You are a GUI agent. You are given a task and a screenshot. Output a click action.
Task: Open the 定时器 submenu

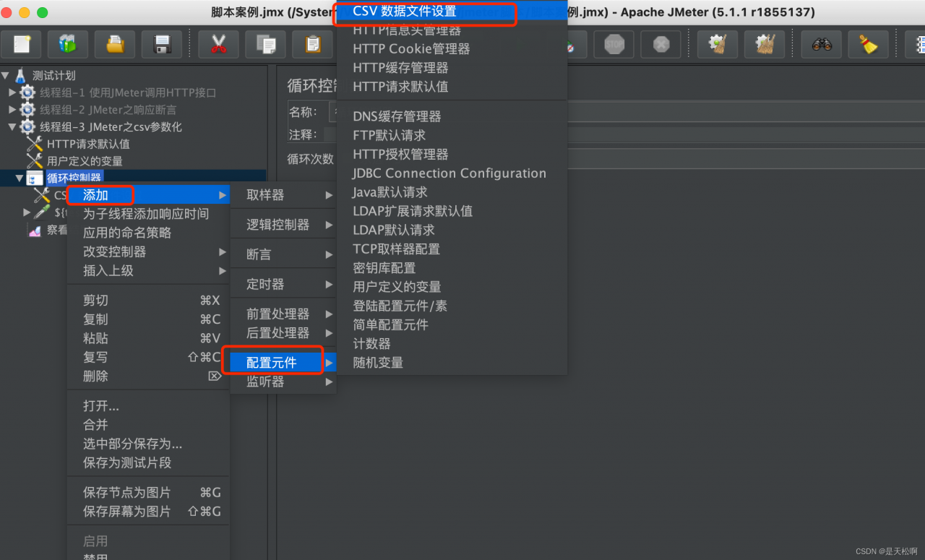(x=283, y=284)
